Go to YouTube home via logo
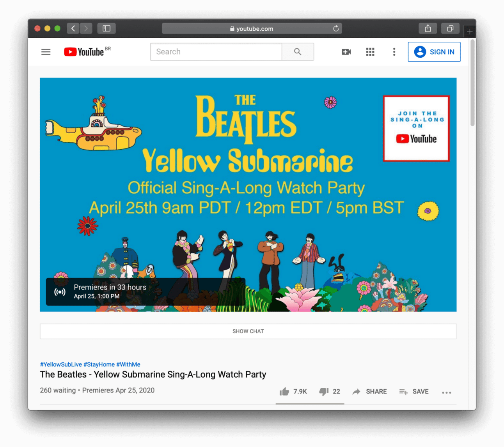The image size is (504, 447). click(84, 52)
